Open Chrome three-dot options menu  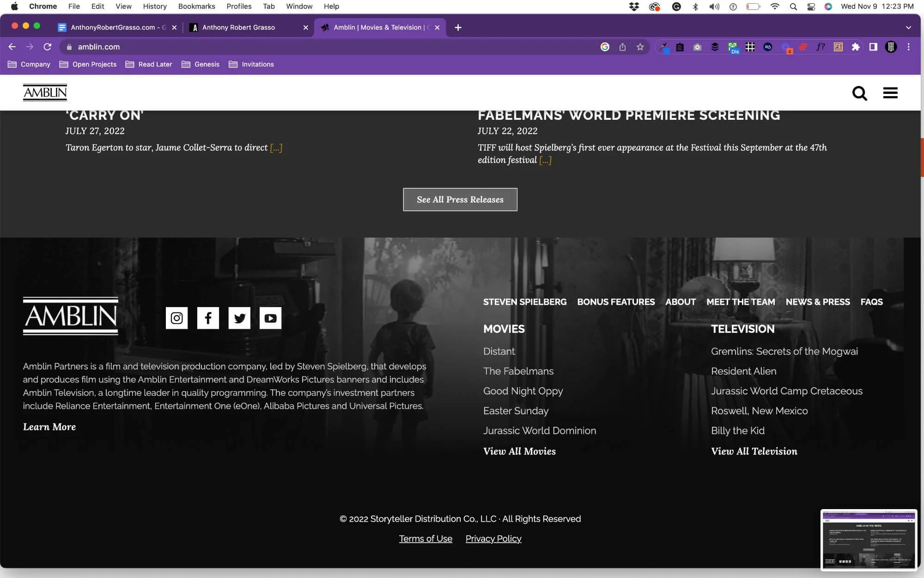(x=908, y=47)
